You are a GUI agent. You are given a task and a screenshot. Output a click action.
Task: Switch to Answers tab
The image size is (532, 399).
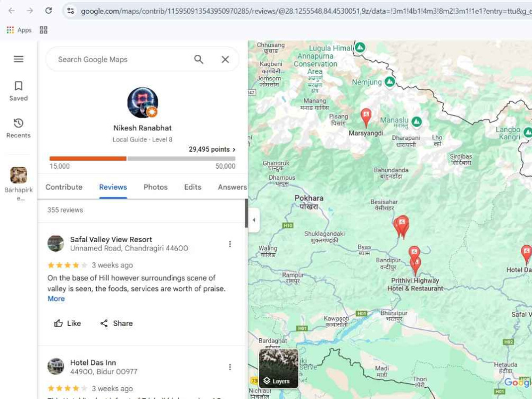coord(232,187)
